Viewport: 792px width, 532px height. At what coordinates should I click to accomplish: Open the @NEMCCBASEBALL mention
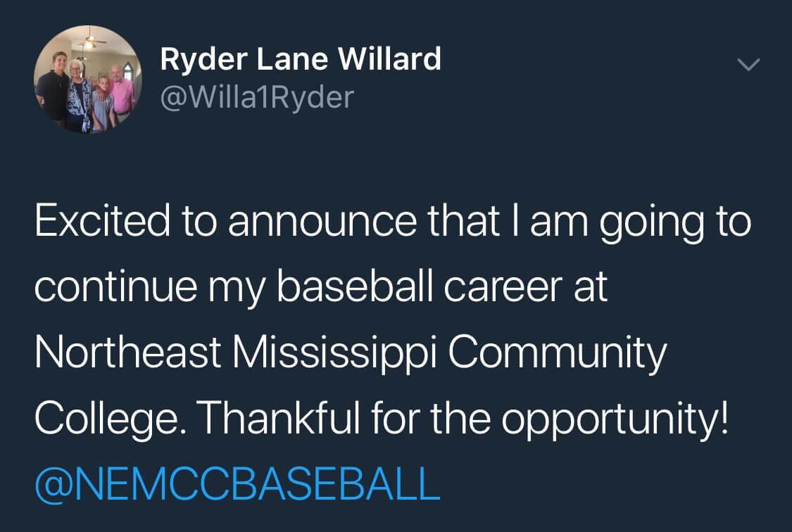coord(237,485)
